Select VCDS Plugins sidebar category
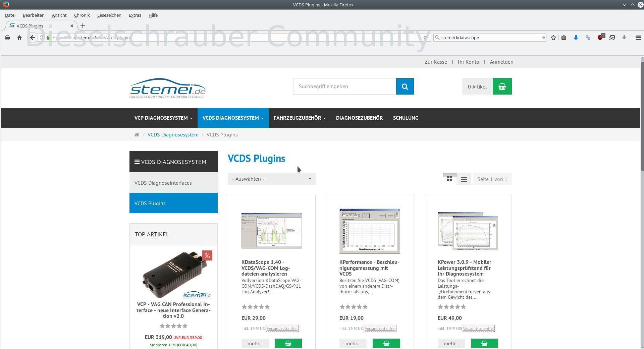 [x=173, y=203]
